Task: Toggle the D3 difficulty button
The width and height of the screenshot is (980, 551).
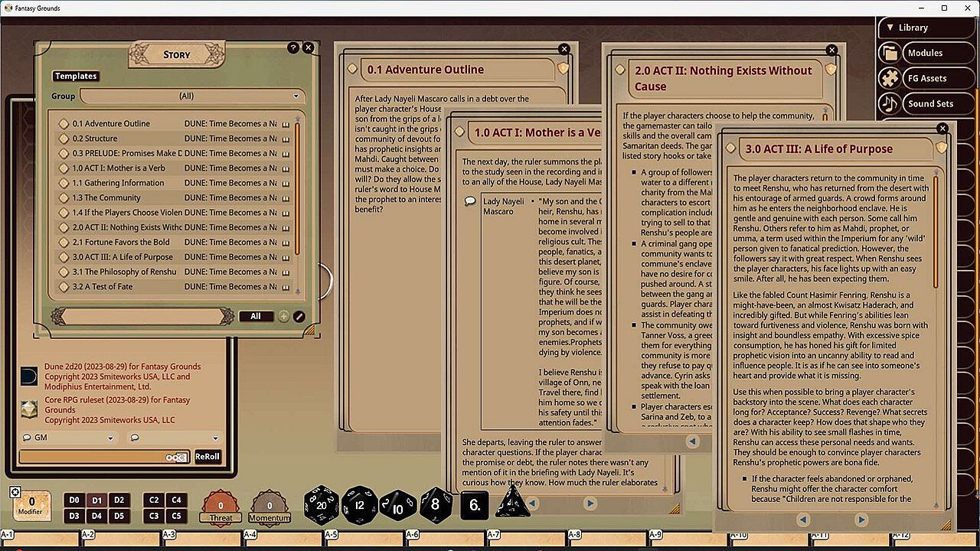Action: coord(74,517)
